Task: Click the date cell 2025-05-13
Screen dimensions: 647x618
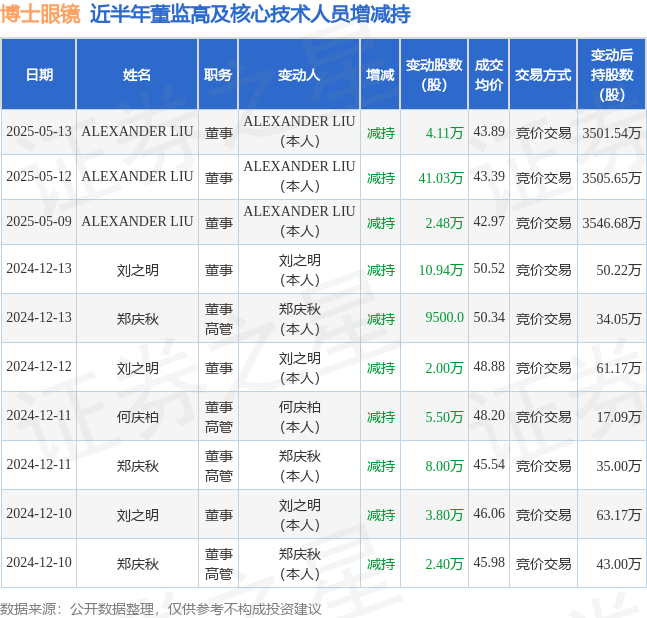Action: click(x=39, y=132)
